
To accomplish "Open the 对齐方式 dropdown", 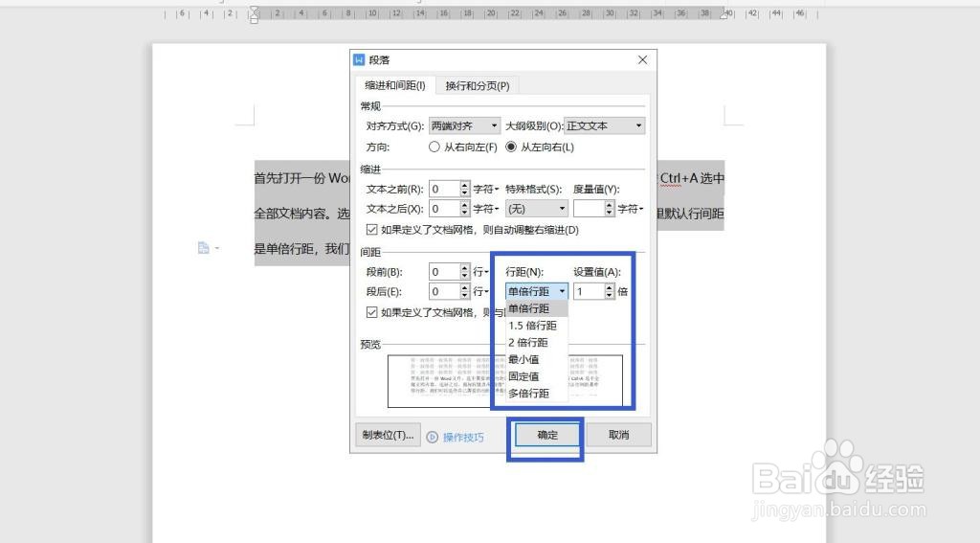I will 464,125.
